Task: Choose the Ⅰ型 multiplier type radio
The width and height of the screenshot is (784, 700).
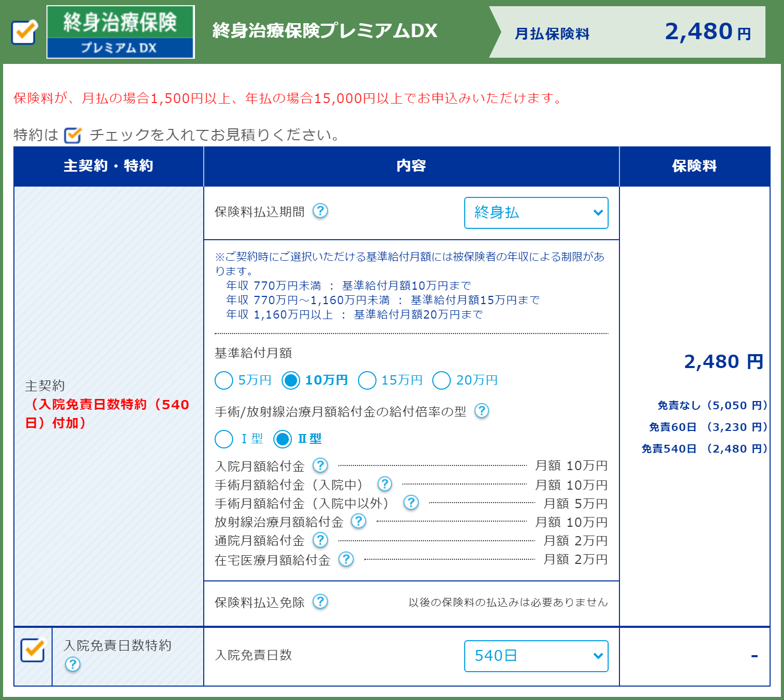Action: [224, 439]
